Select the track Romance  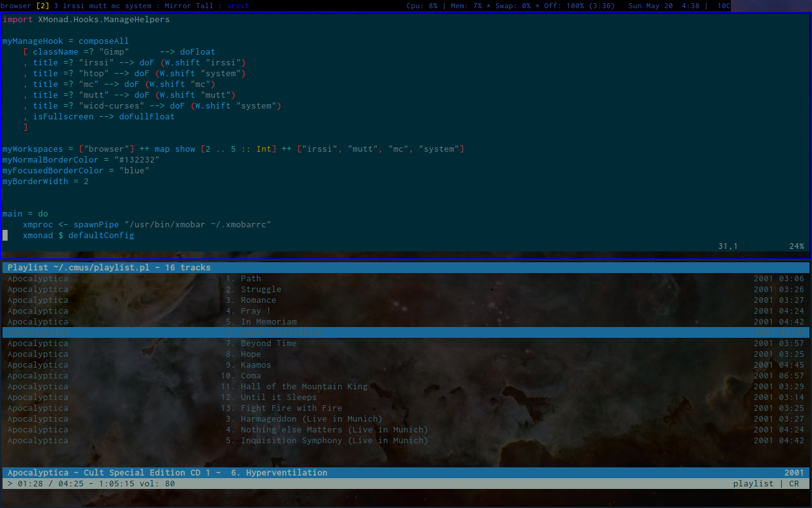[x=258, y=300]
